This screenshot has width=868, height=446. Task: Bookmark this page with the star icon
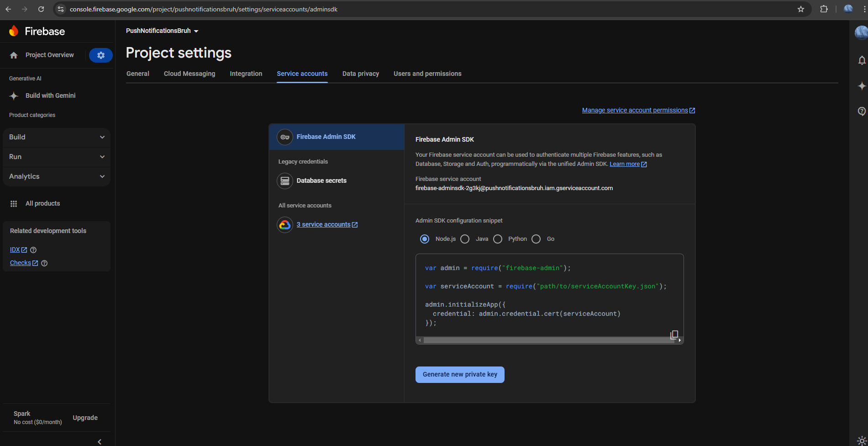point(801,9)
